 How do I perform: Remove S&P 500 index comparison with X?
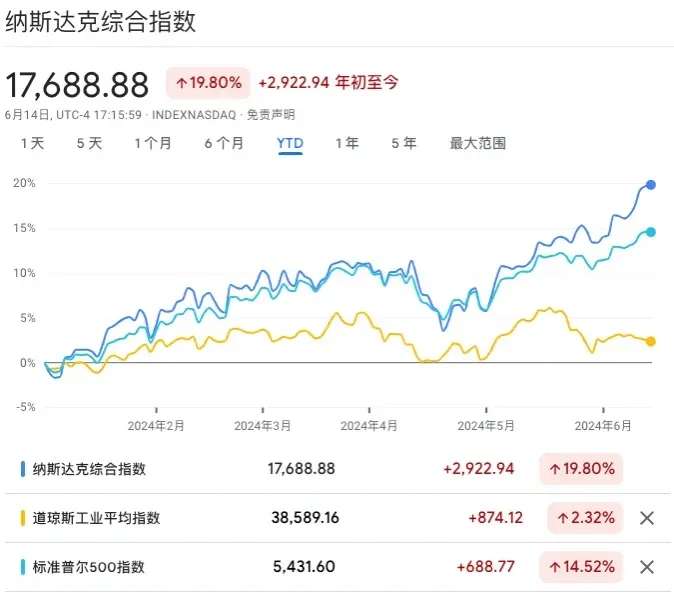[x=647, y=567]
